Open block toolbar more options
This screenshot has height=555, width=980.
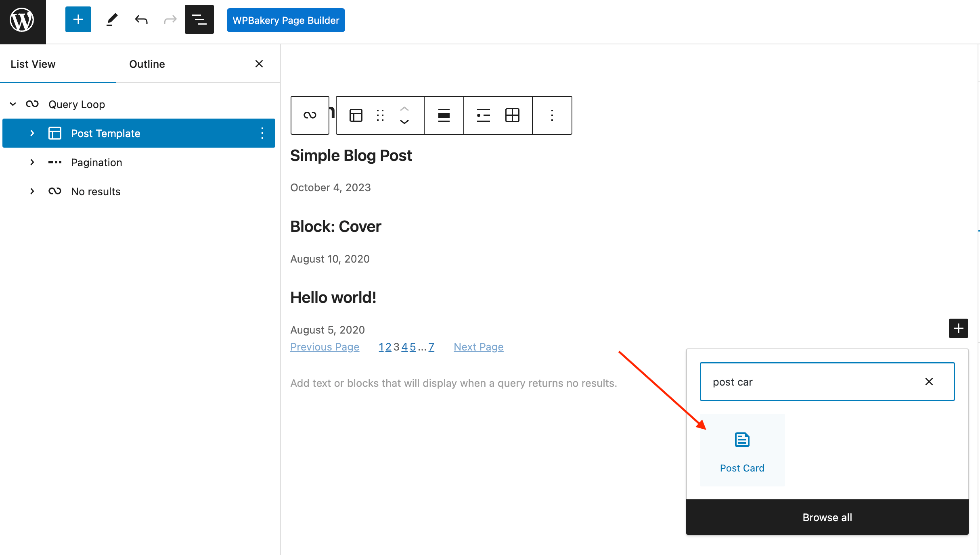552,115
